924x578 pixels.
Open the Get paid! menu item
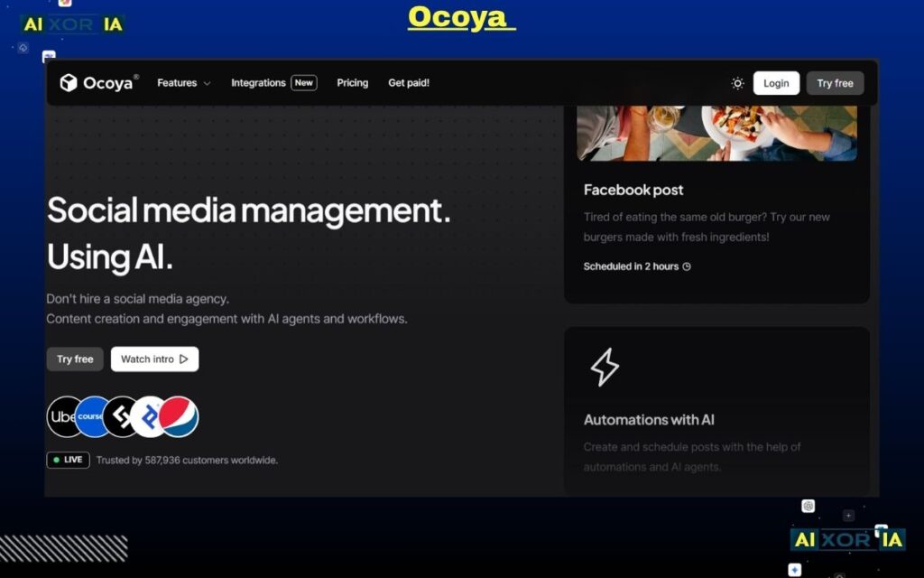409,82
